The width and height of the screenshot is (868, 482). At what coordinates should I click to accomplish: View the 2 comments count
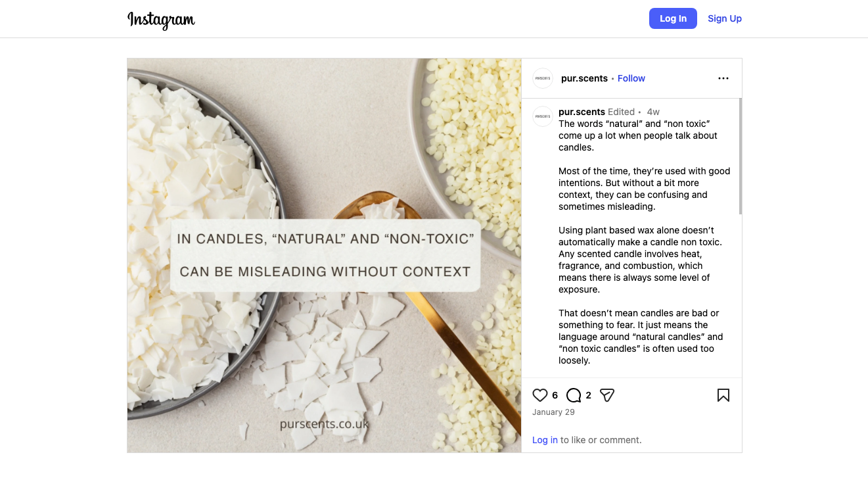[x=589, y=395]
